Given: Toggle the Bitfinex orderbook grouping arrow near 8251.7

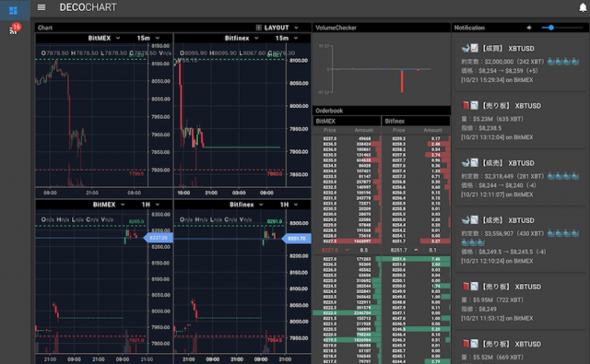Looking at the screenshot, I should (x=416, y=250).
